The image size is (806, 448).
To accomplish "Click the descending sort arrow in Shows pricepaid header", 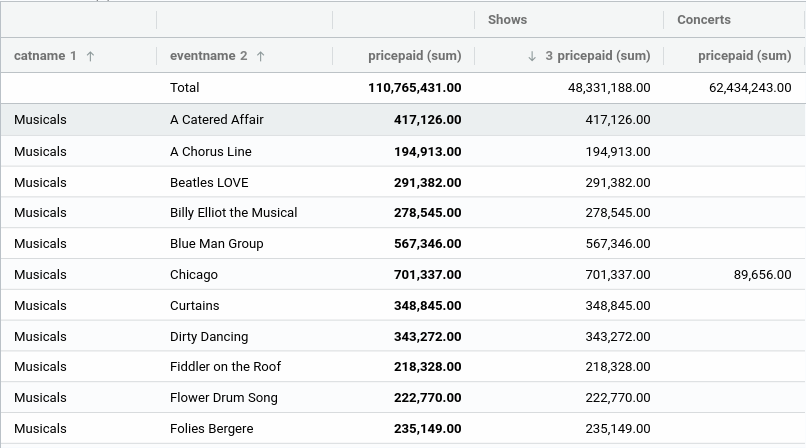I will tap(532, 57).
